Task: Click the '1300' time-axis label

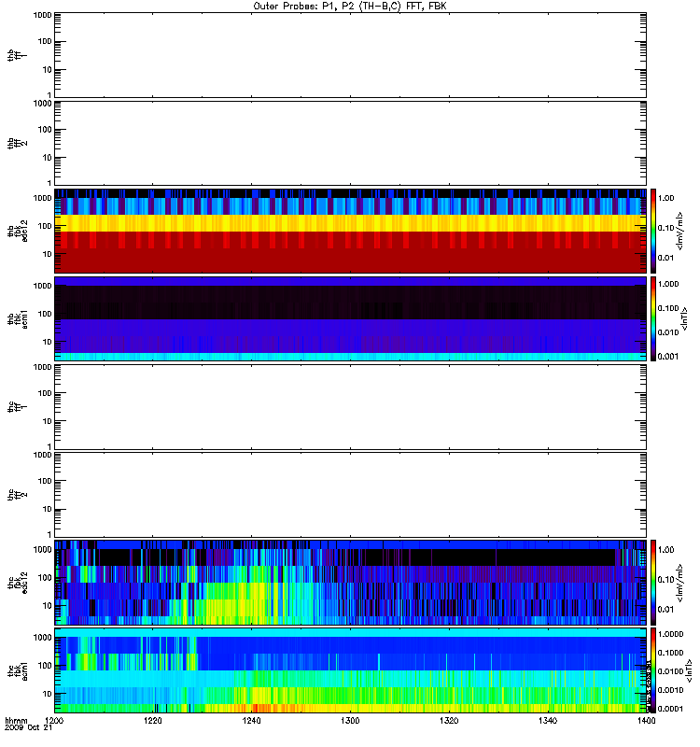Action: click(350, 721)
